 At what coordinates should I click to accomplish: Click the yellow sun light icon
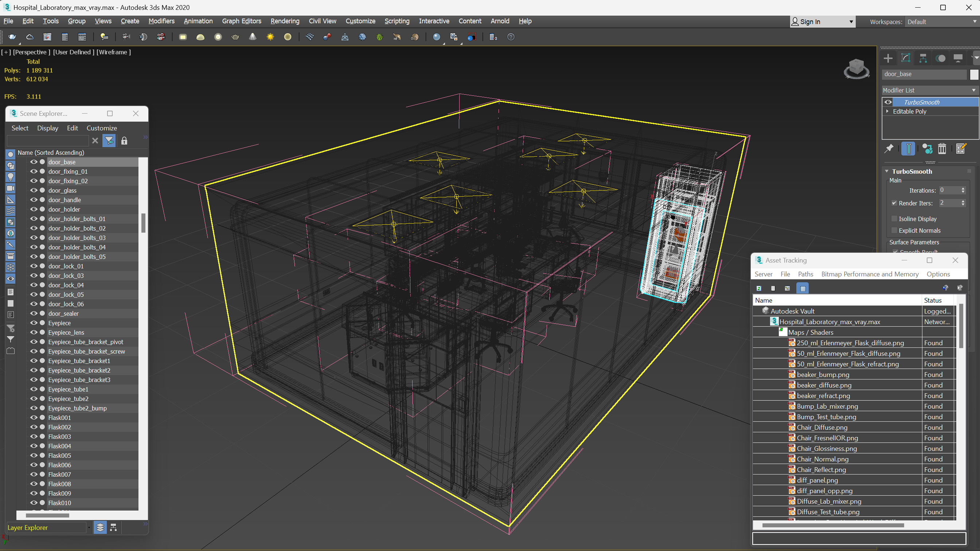click(270, 37)
